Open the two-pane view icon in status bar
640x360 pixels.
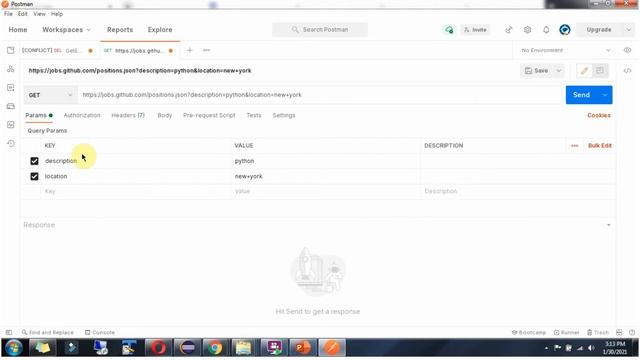tap(619, 332)
